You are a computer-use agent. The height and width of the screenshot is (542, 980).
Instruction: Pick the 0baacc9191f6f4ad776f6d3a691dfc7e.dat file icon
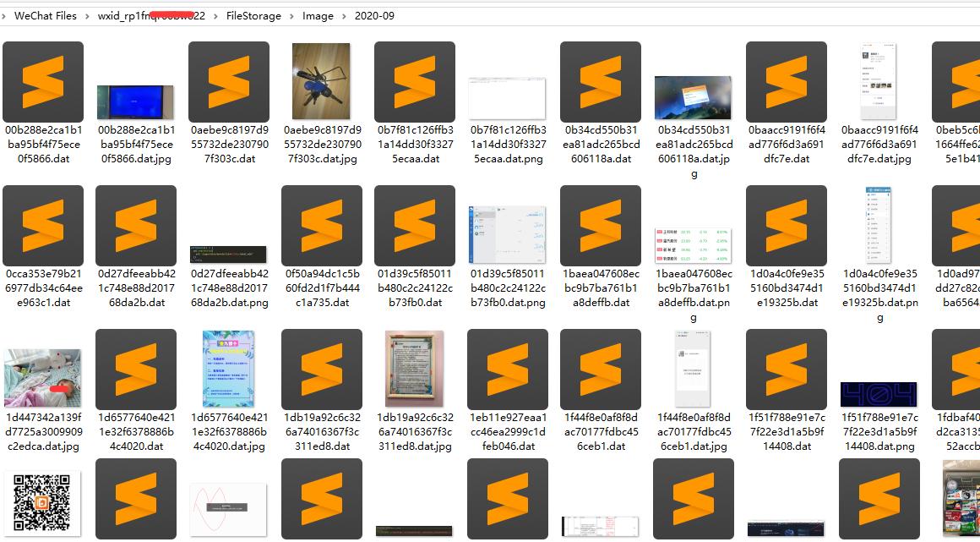click(x=787, y=82)
